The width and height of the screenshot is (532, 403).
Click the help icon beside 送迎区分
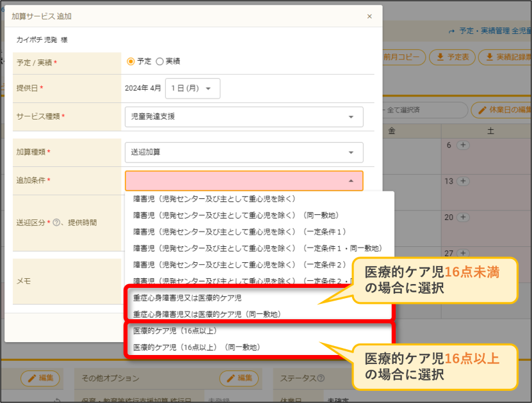57,223
